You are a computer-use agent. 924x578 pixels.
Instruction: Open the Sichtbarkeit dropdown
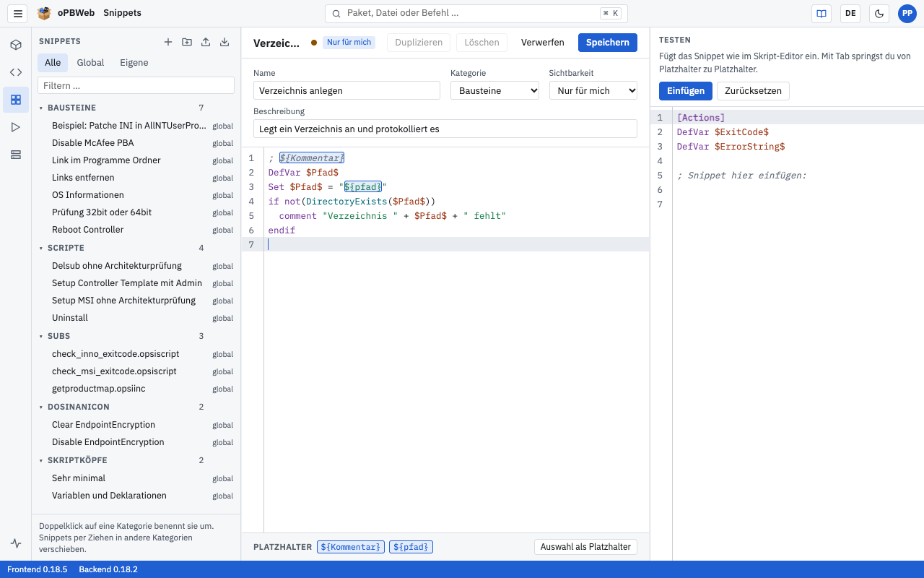pos(593,90)
